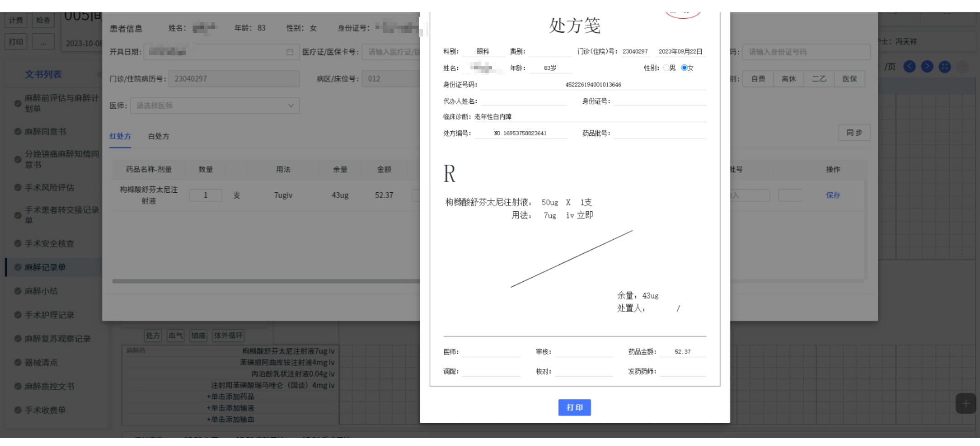Click status icon beside 器械清点
The image size is (980, 446).
click(x=18, y=362)
